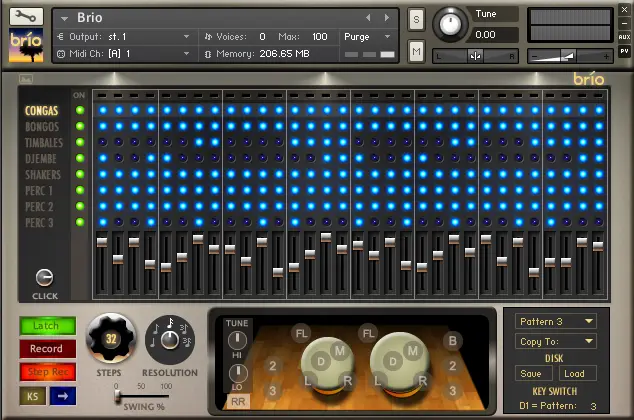The height and width of the screenshot is (420, 634).
Task: Select the PERC 2 instrument row
Action: click(39, 207)
